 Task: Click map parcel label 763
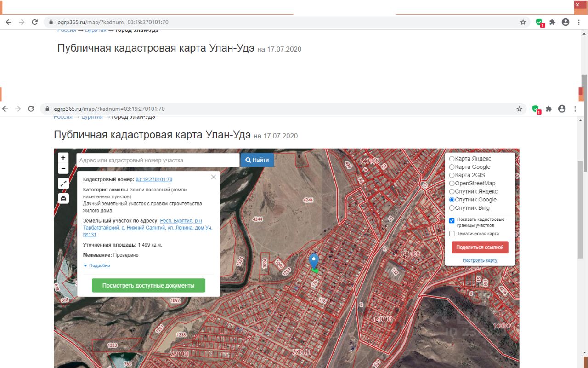(x=128, y=364)
